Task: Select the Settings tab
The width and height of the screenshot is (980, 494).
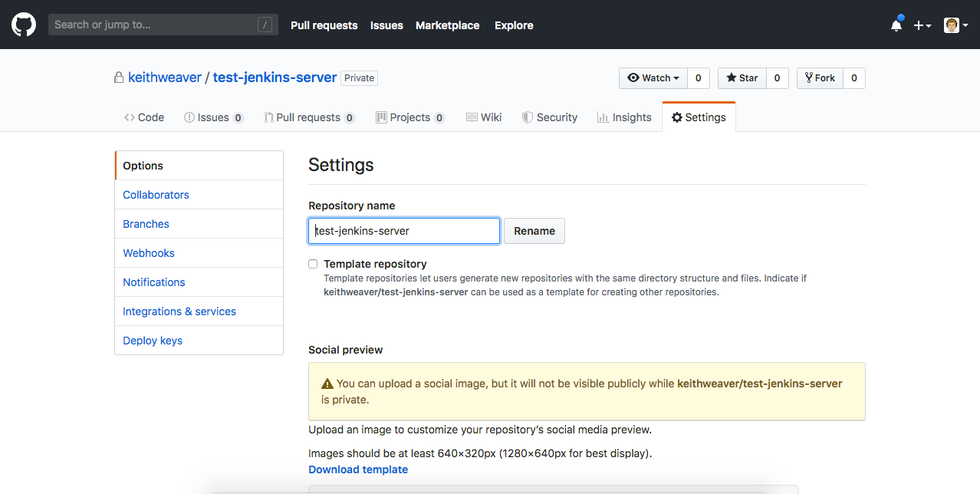Action: [699, 117]
